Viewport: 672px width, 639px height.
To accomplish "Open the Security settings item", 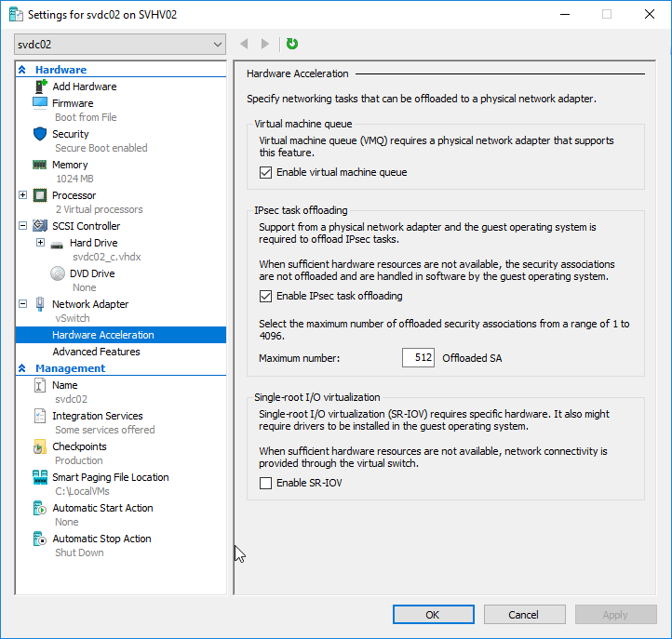I will pos(71,134).
